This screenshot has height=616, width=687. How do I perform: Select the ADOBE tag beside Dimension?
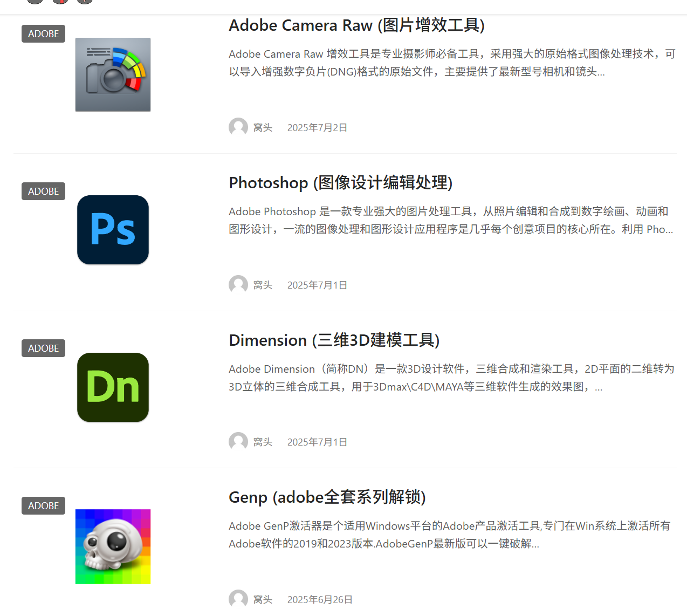[x=43, y=348]
